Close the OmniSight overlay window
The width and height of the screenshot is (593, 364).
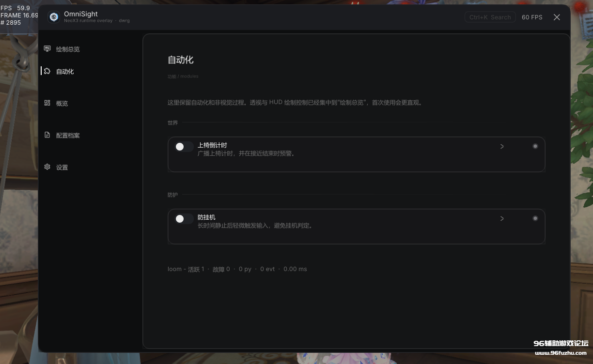pyautogui.click(x=557, y=17)
